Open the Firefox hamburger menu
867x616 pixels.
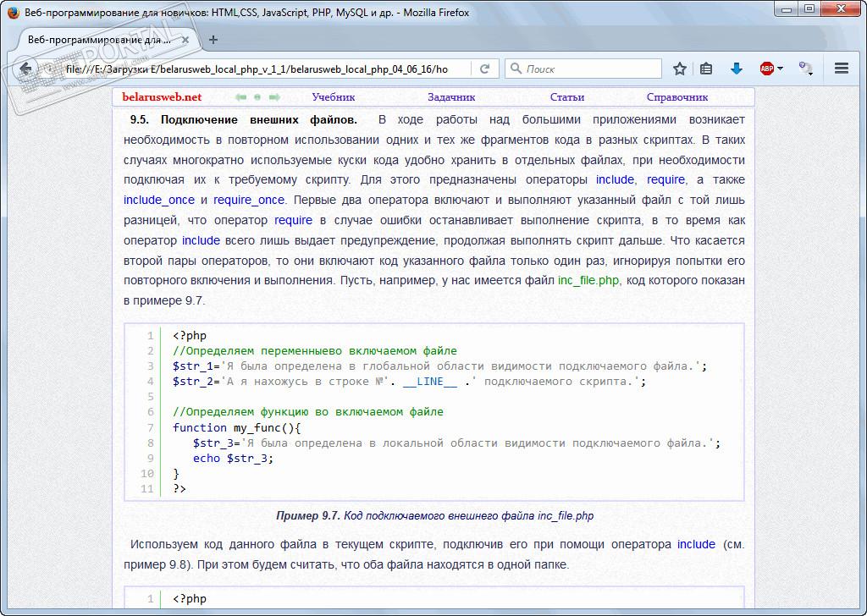841,69
